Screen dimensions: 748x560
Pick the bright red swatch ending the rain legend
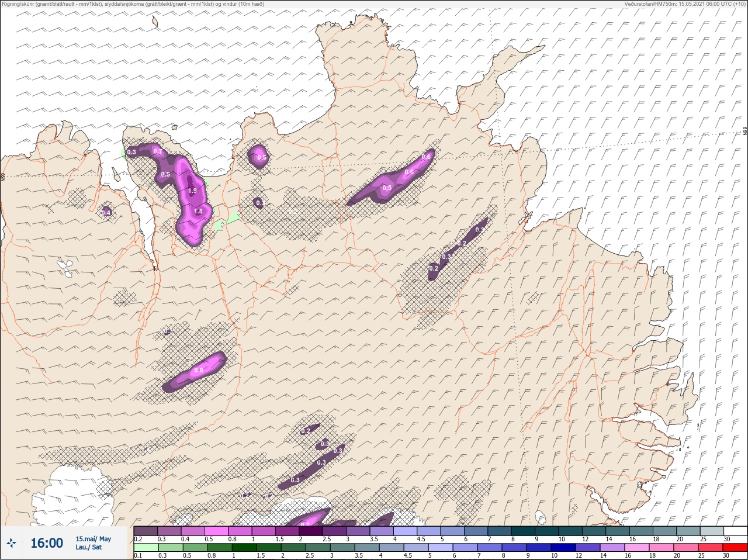point(735,548)
